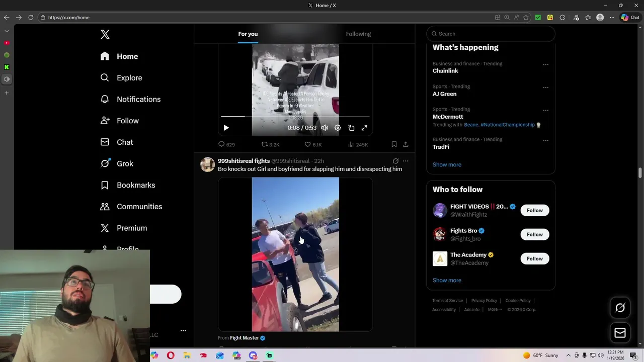
Task: Switch to the Following tab
Action: click(358, 34)
